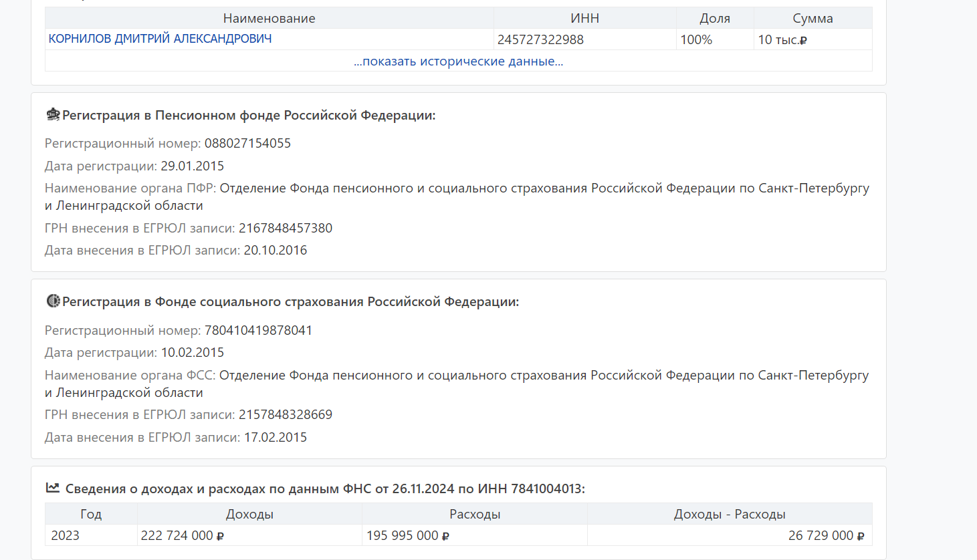Image resolution: width=977 pixels, height=560 pixels.
Task: Click the Год column header
Action: click(x=91, y=514)
